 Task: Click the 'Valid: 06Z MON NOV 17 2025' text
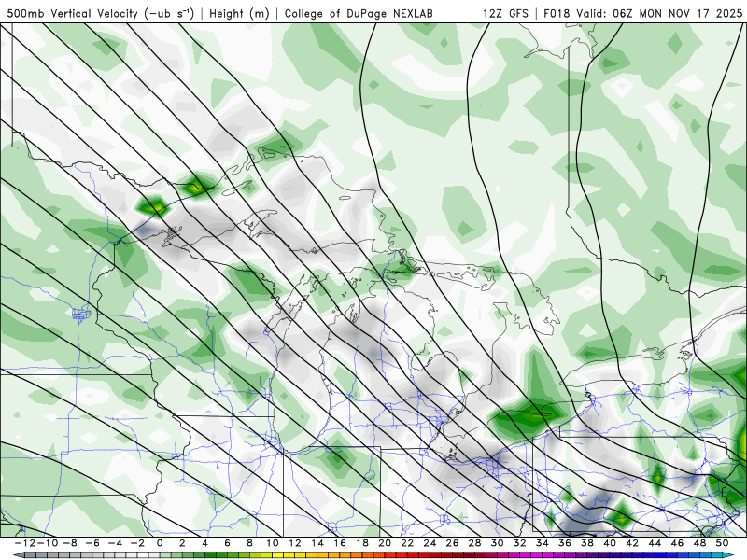659,13
